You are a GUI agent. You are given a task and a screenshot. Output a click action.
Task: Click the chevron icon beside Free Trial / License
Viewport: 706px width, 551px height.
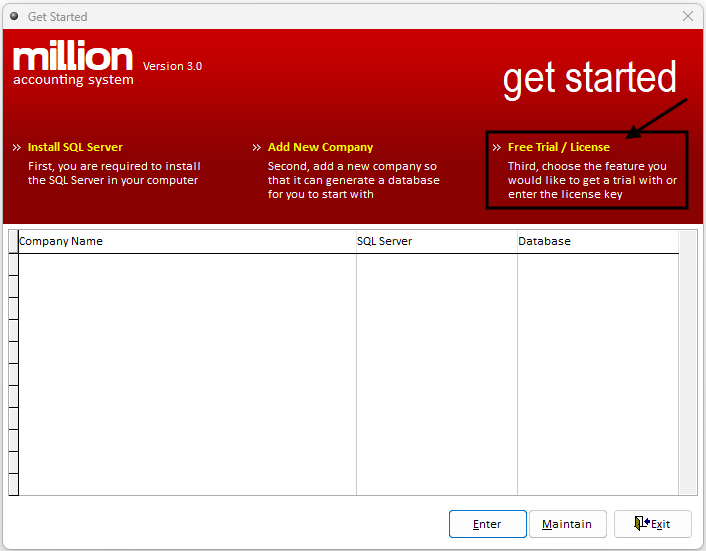[x=497, y=148]
